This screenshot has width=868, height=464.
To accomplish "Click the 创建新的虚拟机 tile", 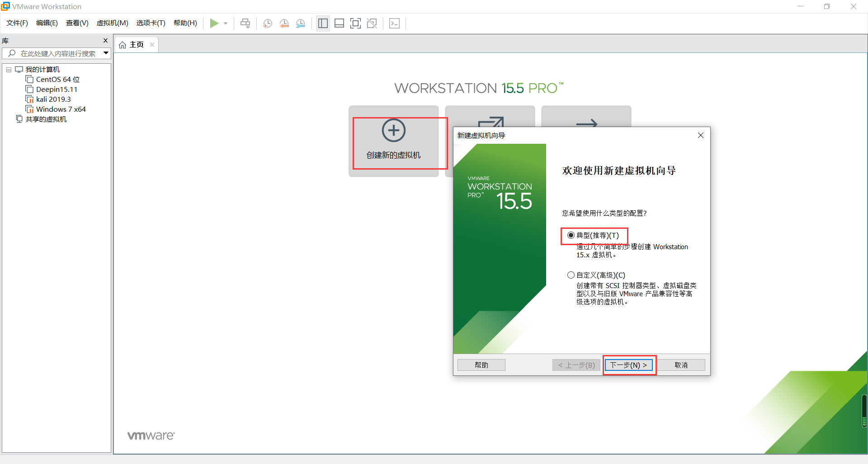I will click(394, 141).
